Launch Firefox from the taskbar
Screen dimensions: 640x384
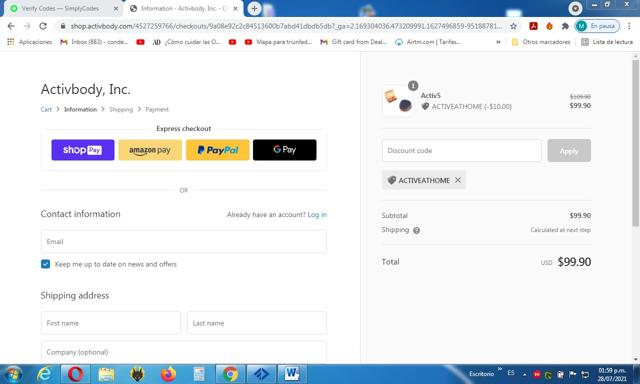pyautogui.click(x=168, y=374)
